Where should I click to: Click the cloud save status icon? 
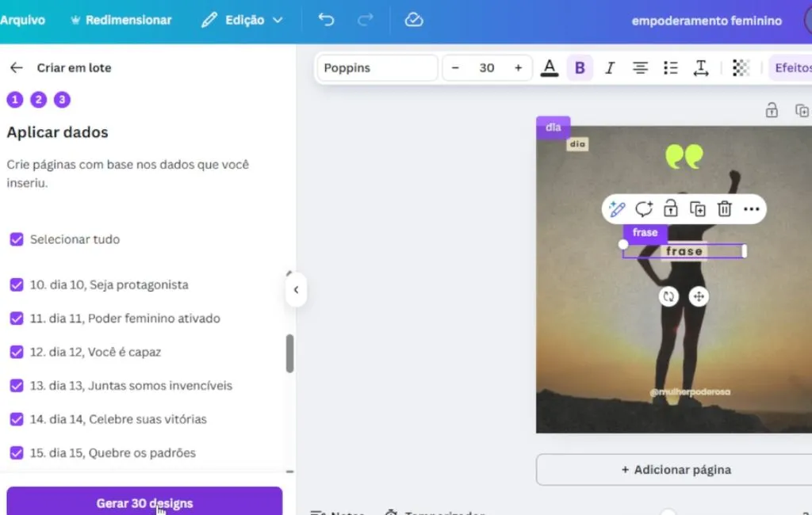pos(414,21)
